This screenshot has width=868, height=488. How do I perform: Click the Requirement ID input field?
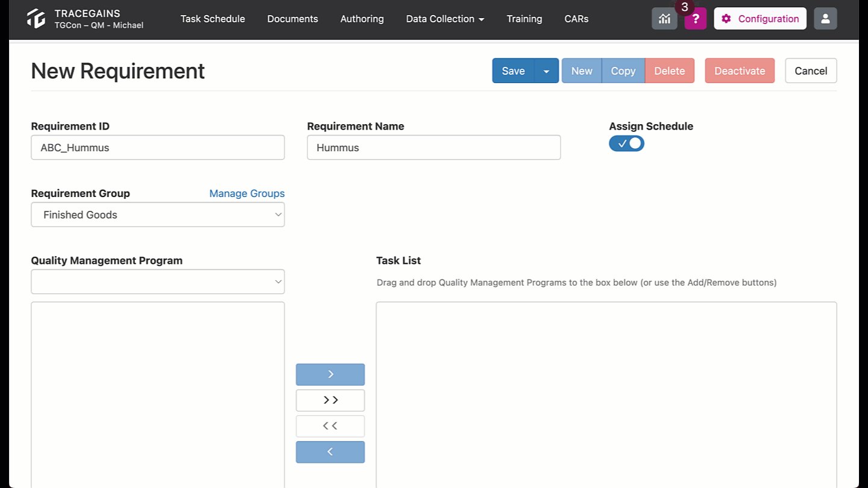pos(157,148)
